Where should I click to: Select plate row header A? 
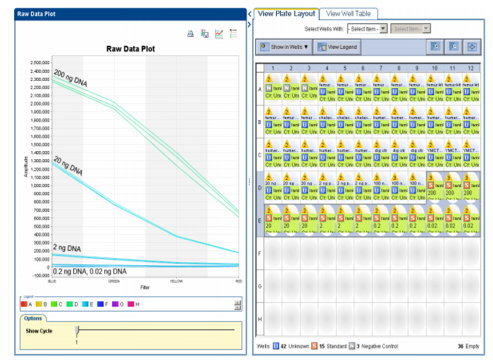pos(260,89)
